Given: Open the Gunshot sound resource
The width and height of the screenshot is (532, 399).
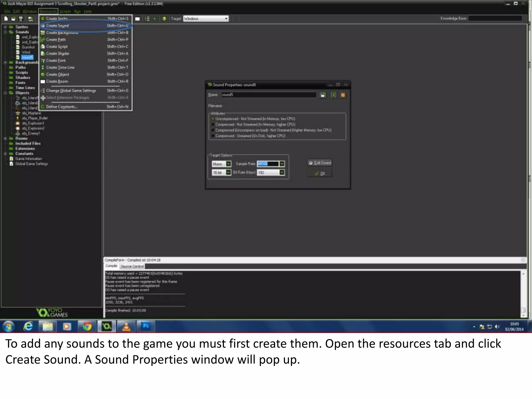Looking at the screenshot, I should click(28, 47).
